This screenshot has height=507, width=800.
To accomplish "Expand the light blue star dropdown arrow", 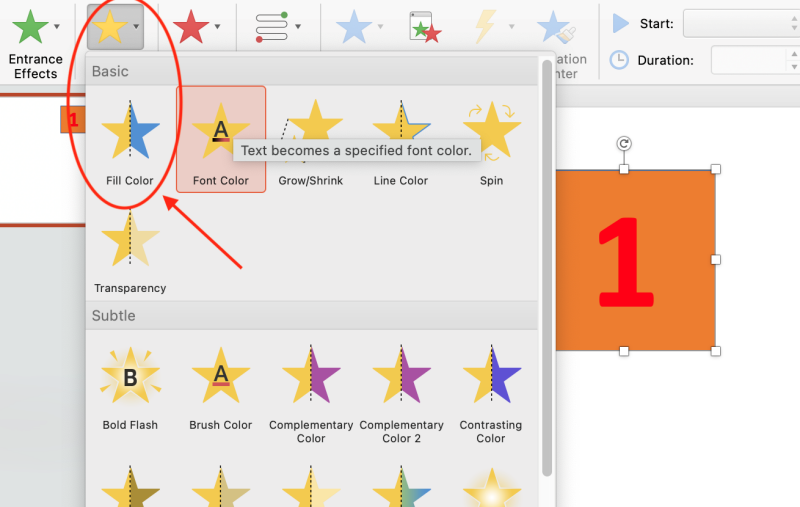I will pyautogui.click(x=380, y=27).
